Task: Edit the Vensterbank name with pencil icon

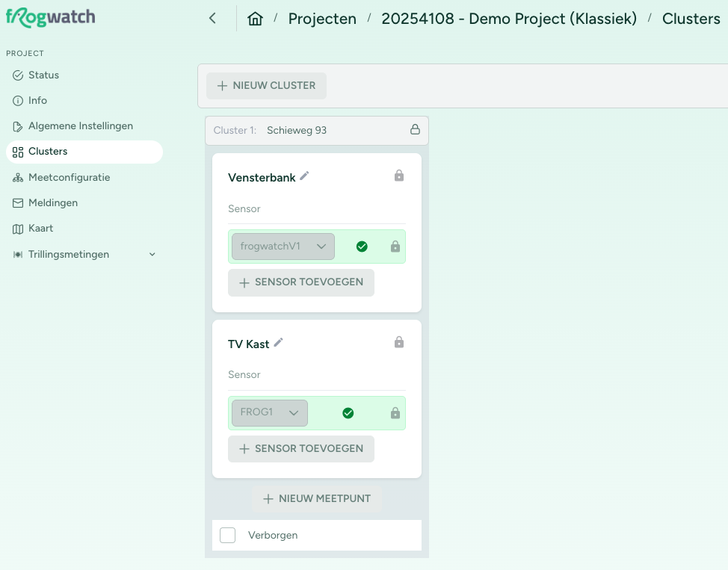Action: point(304,176)
